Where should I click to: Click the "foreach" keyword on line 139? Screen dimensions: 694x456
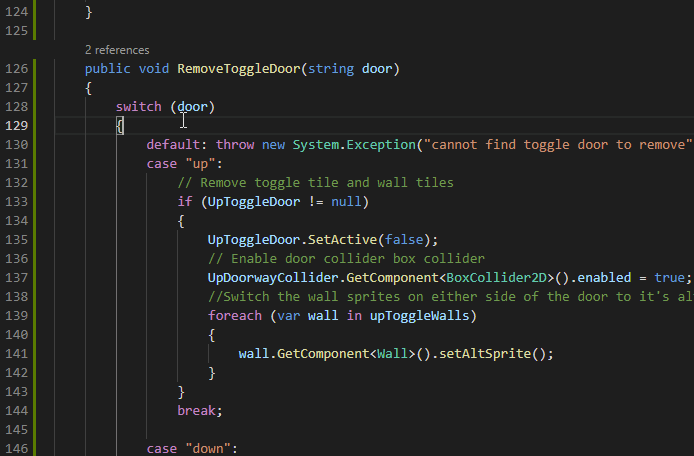tap(235, 316)
